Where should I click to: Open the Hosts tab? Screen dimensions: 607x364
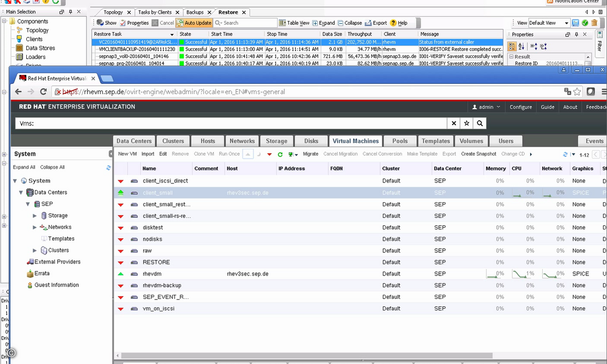point(208,141)
